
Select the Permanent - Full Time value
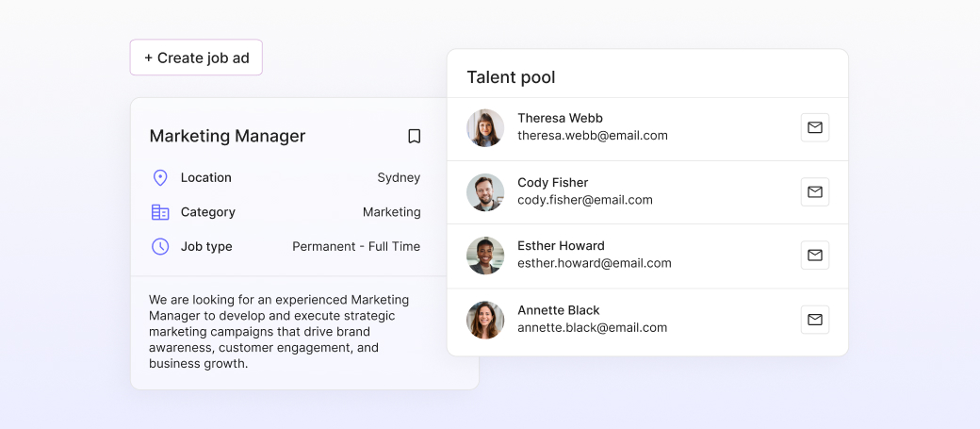[356, 246]
